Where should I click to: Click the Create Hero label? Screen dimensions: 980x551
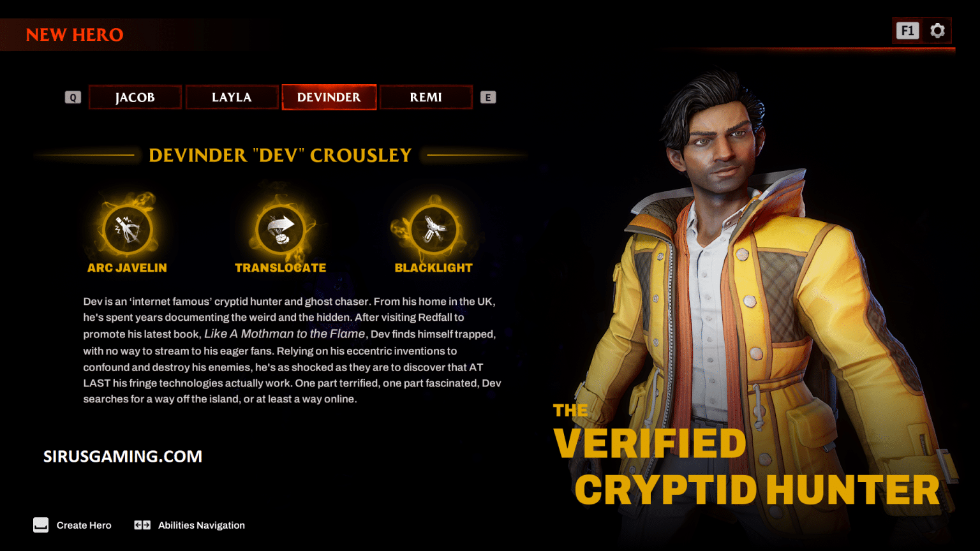click(84, 525)
